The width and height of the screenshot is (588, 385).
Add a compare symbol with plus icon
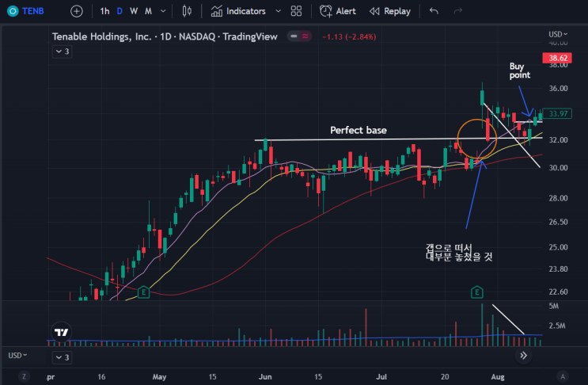[77, 11]
